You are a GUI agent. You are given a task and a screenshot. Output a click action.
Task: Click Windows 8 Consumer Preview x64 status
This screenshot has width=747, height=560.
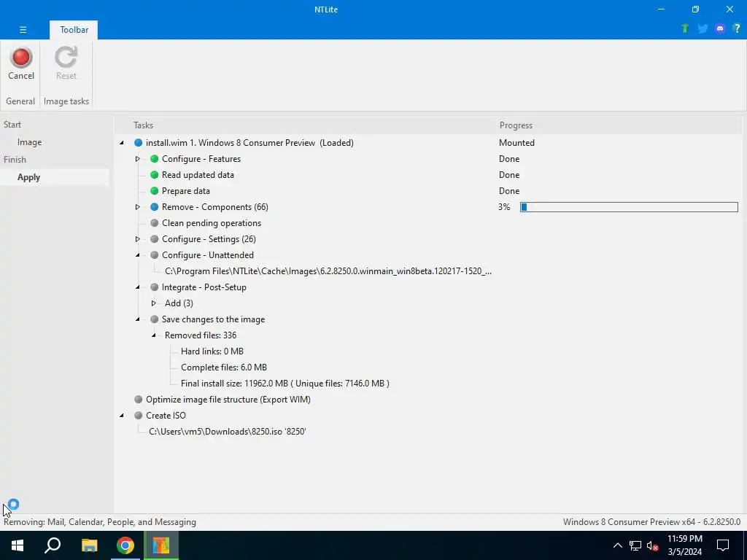coord(651,522)
